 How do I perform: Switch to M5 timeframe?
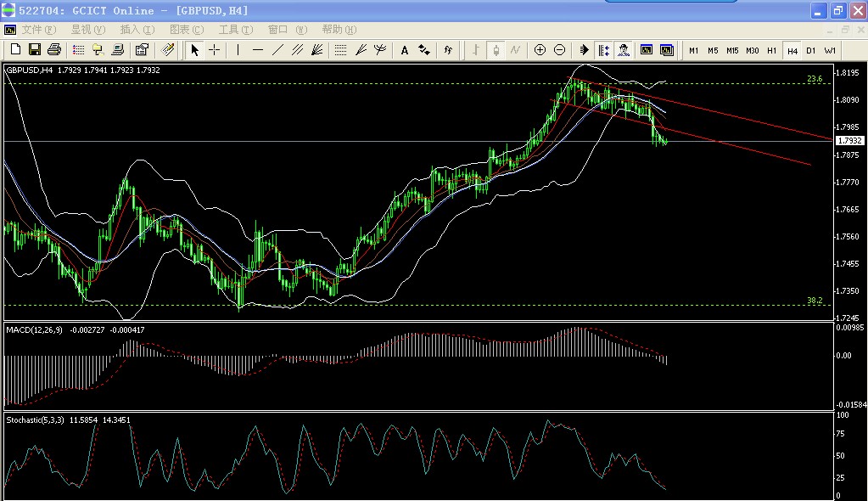713,50
